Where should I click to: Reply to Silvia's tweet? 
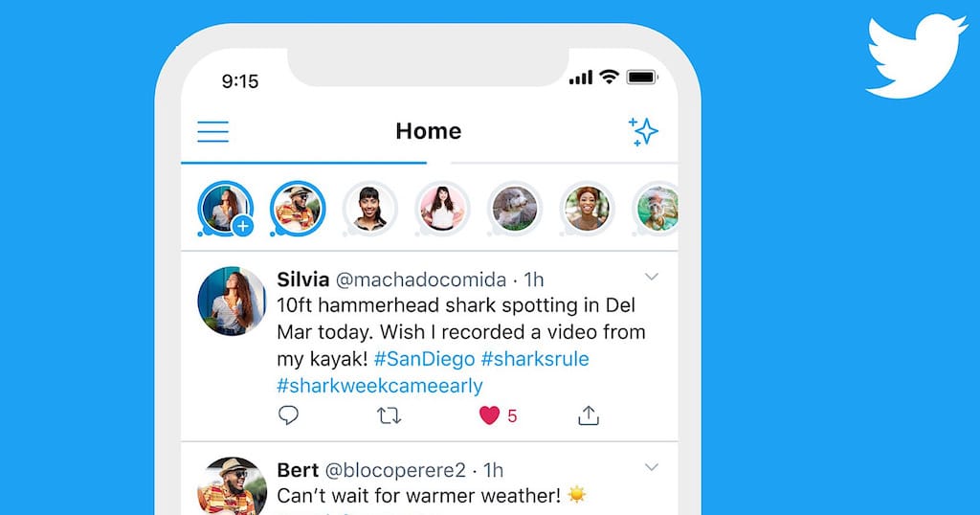click(288, 415)
